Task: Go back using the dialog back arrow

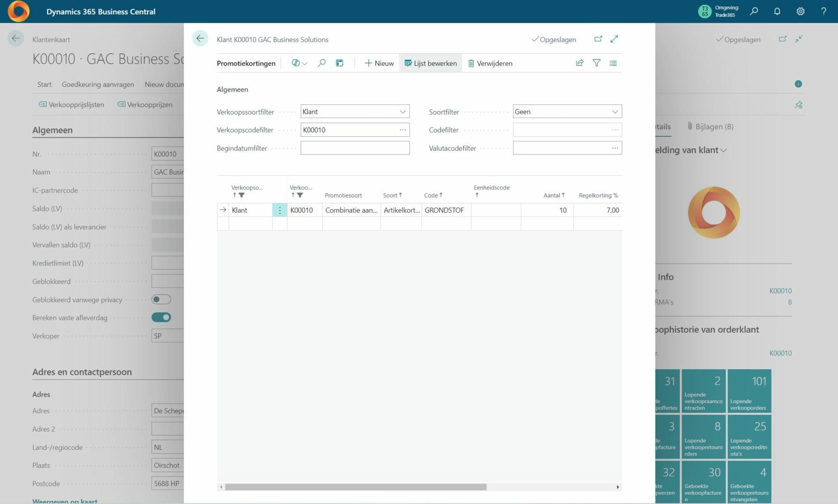Action: click(200, 39)
